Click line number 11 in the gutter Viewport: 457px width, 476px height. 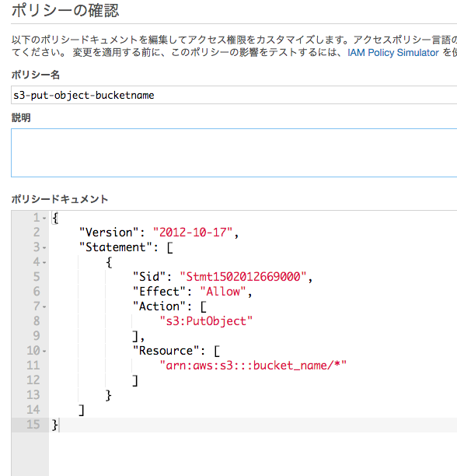[33, 366]
